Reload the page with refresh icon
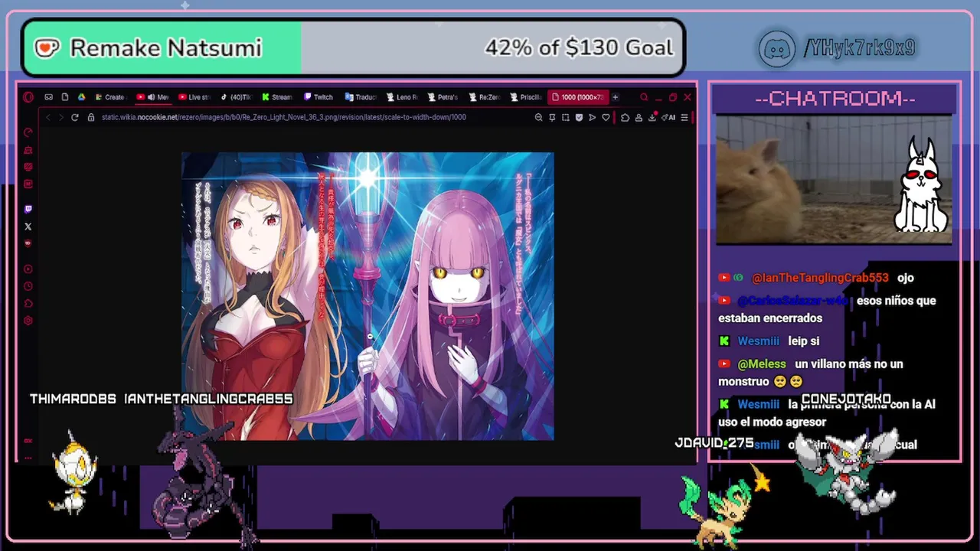 pyautogui.click(x=74, y=117)
